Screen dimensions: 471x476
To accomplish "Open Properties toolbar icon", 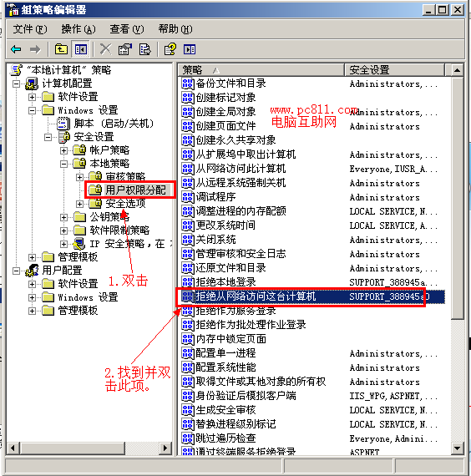I will [x=124, y=49].
